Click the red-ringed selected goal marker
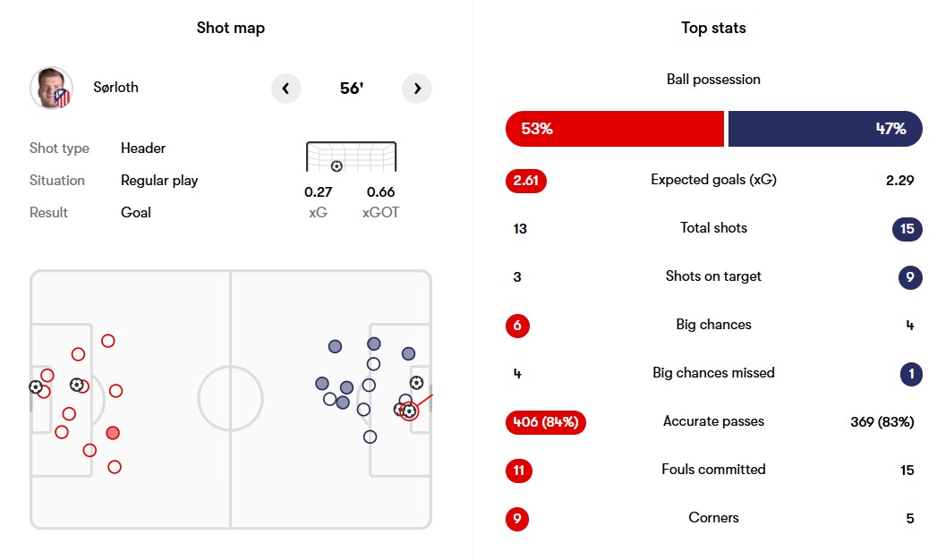The width and height of the screenshot is (937, 560). [x=409, y=412]
